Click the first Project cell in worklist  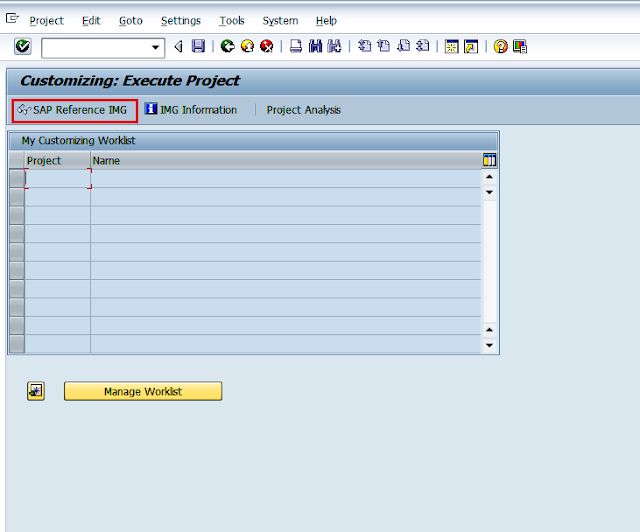point(58,178)
